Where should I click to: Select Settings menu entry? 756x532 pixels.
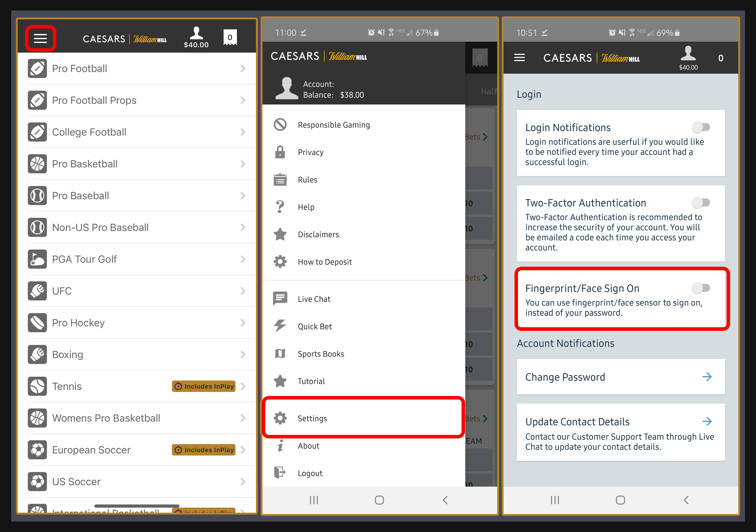click(x=364, y=418)
